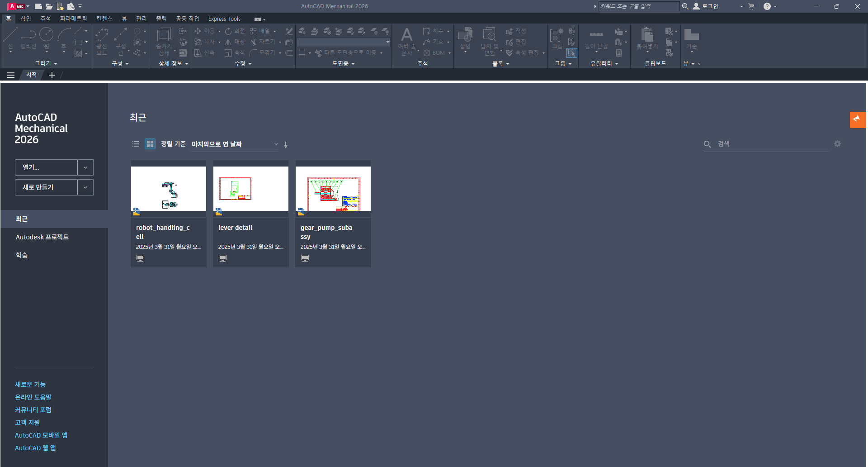
Task: Click the 광선 모드 construction tool
Action: 102,41
